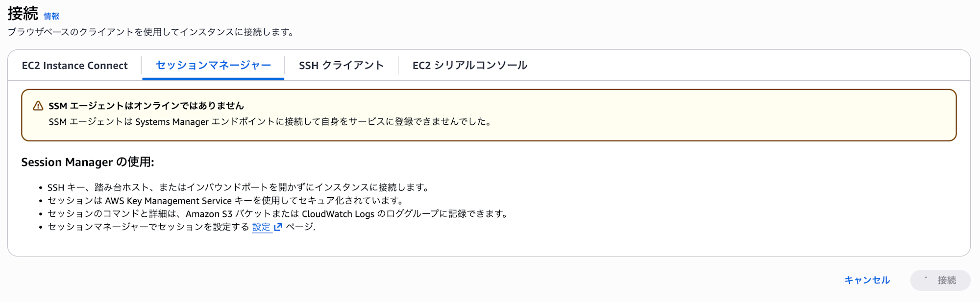Click キャンセル to cancel connecting
The height and width of the screenshot is (302, 980).
tap(866, 280)
